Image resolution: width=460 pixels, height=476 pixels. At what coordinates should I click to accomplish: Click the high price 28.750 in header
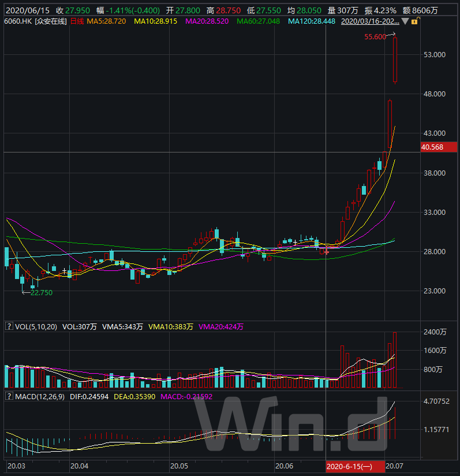pos(229,10)
